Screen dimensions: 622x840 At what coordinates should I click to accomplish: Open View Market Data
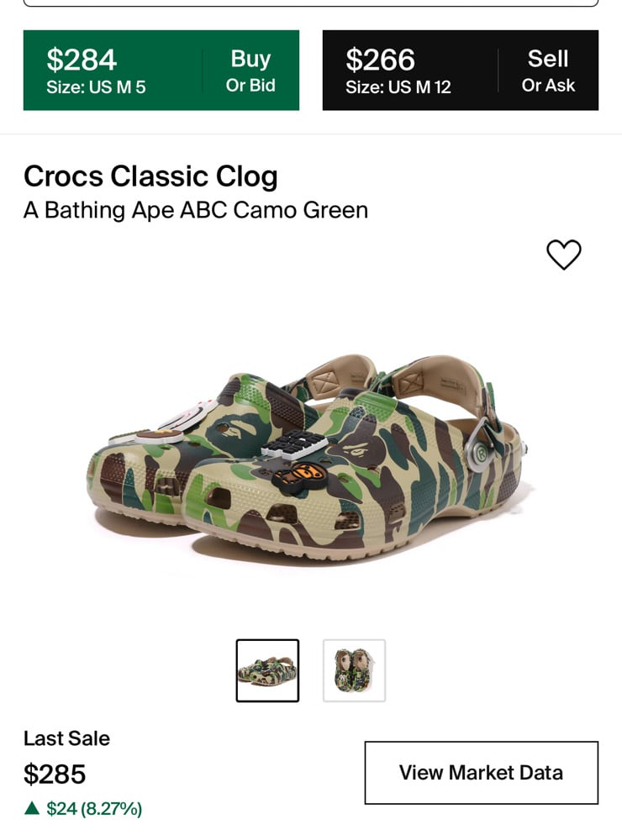point(482,773)
